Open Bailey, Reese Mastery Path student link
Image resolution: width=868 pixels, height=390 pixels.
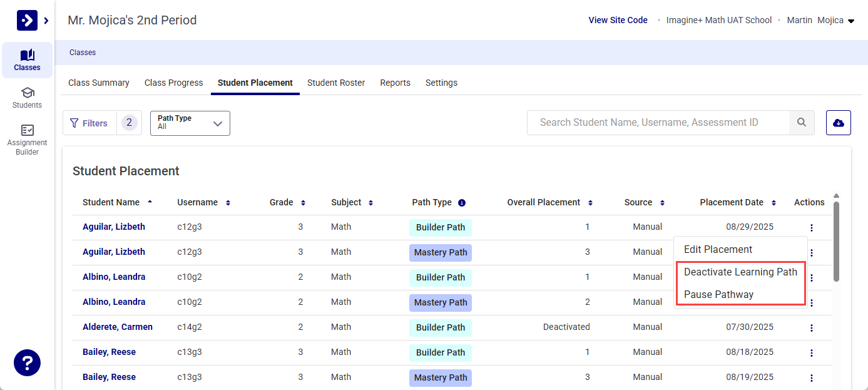109,377
